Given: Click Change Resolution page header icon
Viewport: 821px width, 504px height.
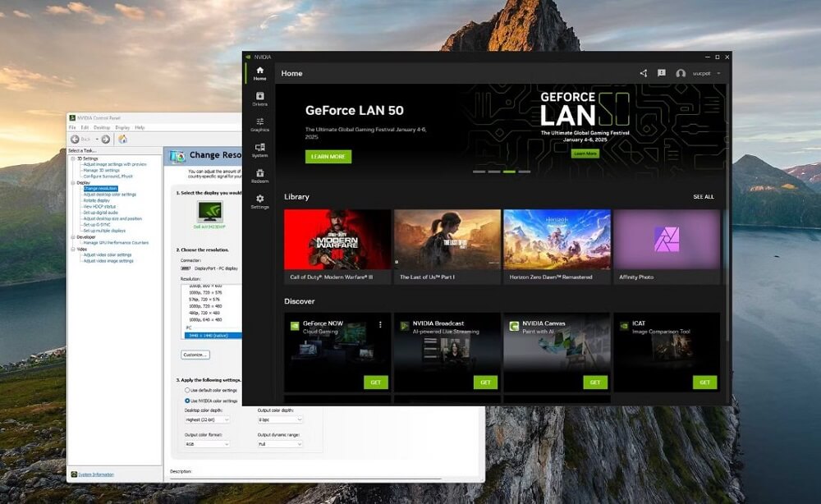Looking at the screenshot, I should pos(177,155).
